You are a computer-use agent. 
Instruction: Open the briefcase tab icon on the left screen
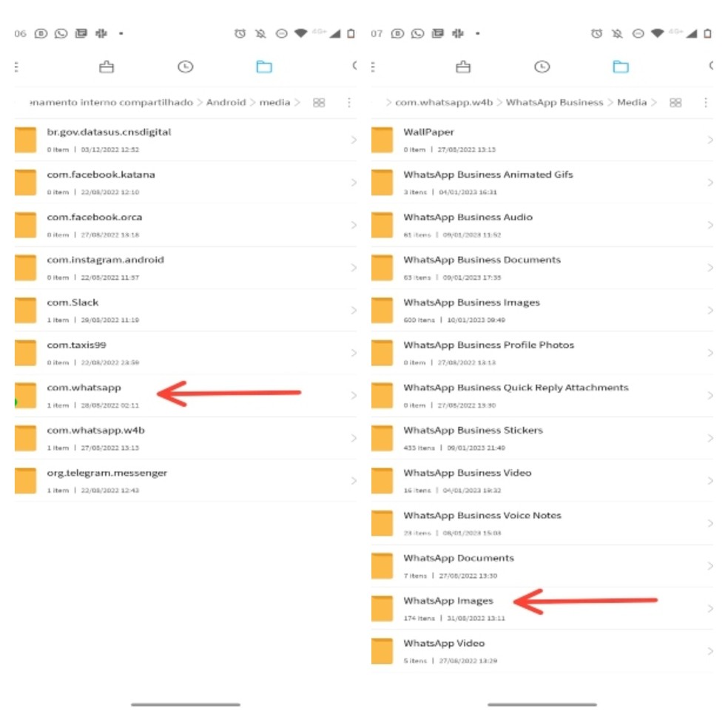pos(107,67)
